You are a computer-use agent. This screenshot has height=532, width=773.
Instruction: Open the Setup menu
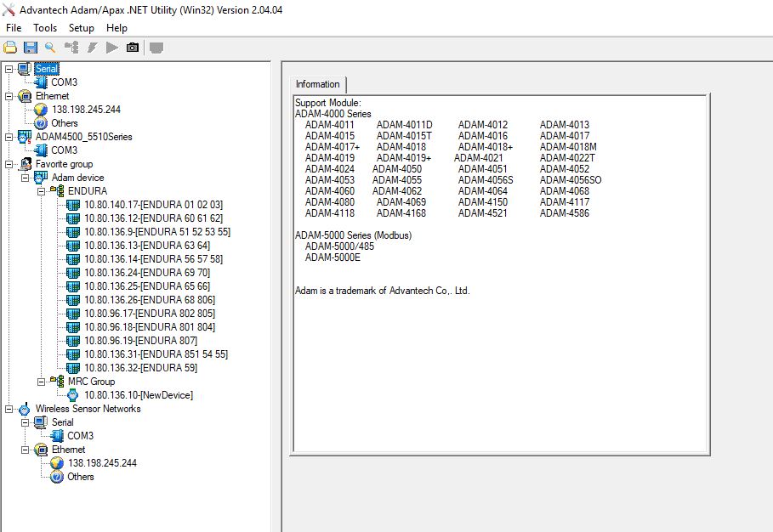click(82, 27)
